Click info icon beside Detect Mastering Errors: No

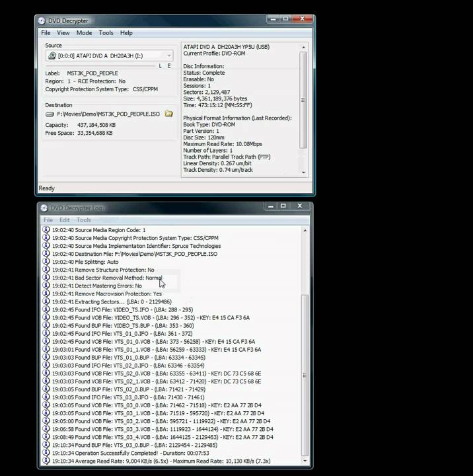pyautogui.click(x=46, y=286)
